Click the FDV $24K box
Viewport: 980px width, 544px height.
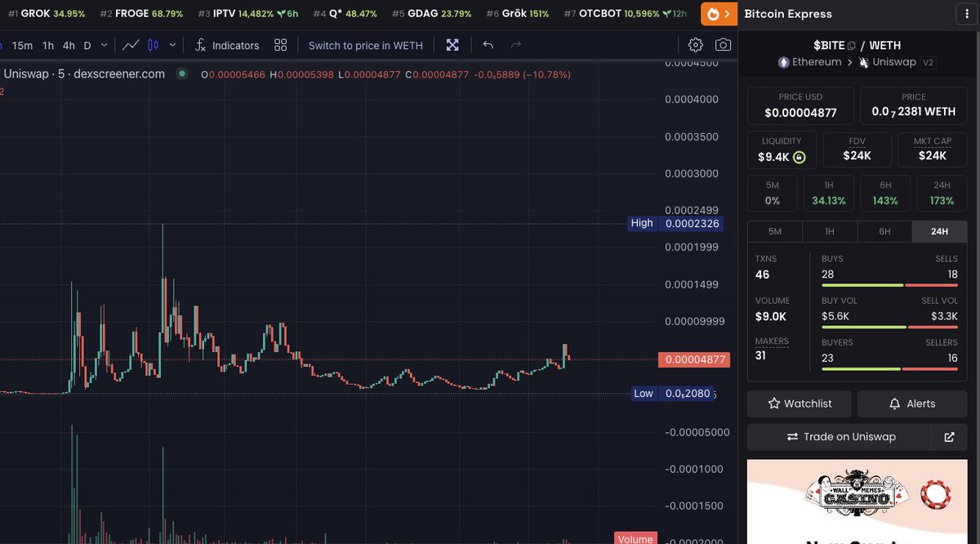click(857, 149)
